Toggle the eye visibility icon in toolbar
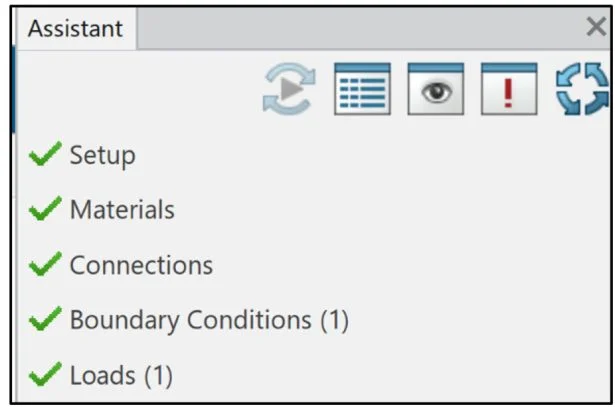This screenshot has height=407, width=615. pos(435,89)
